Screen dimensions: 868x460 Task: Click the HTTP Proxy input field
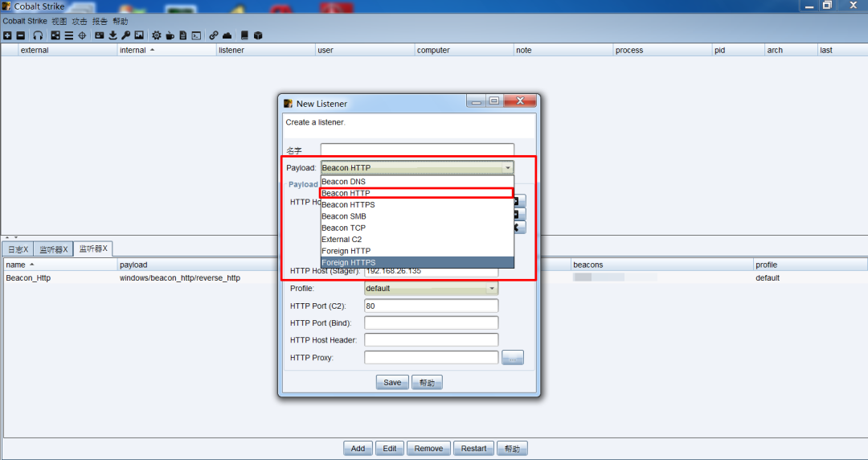pyautogui.click(x=432, y=358)
